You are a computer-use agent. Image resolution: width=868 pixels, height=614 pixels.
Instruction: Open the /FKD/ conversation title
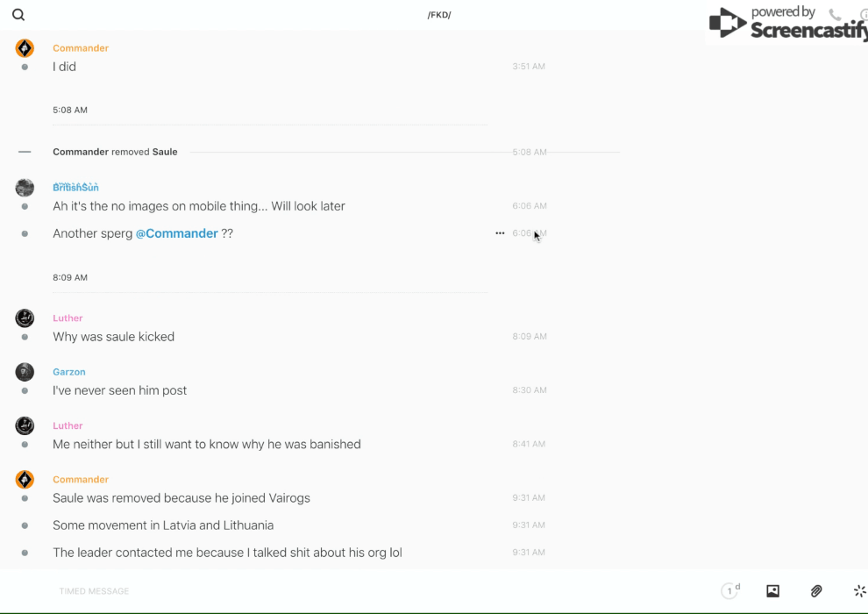[x=439, y=15]
